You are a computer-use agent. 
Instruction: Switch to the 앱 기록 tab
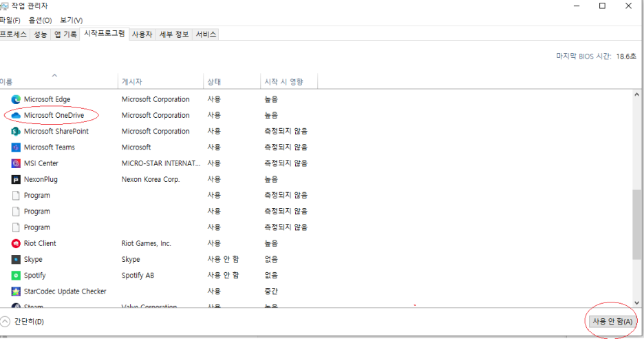click(x=65, y=34)
